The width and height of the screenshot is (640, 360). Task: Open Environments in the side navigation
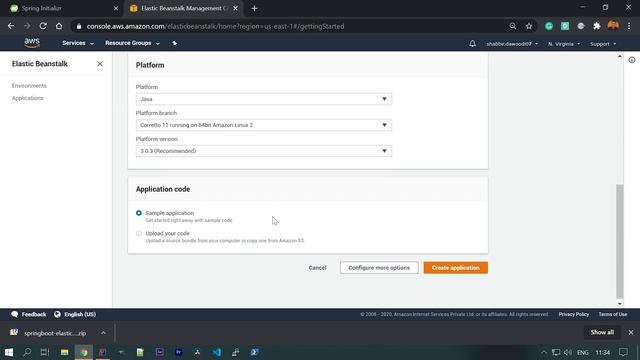point(29,86)
